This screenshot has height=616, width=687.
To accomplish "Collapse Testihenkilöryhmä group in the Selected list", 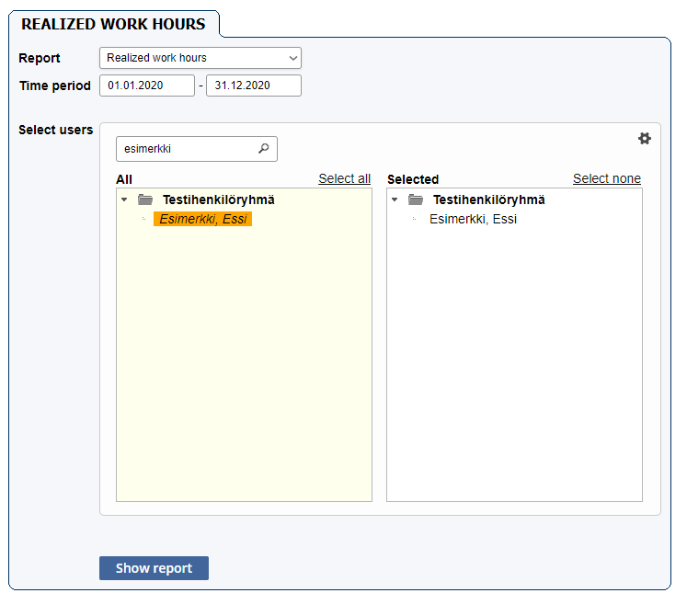I will [x=395, y=200].
